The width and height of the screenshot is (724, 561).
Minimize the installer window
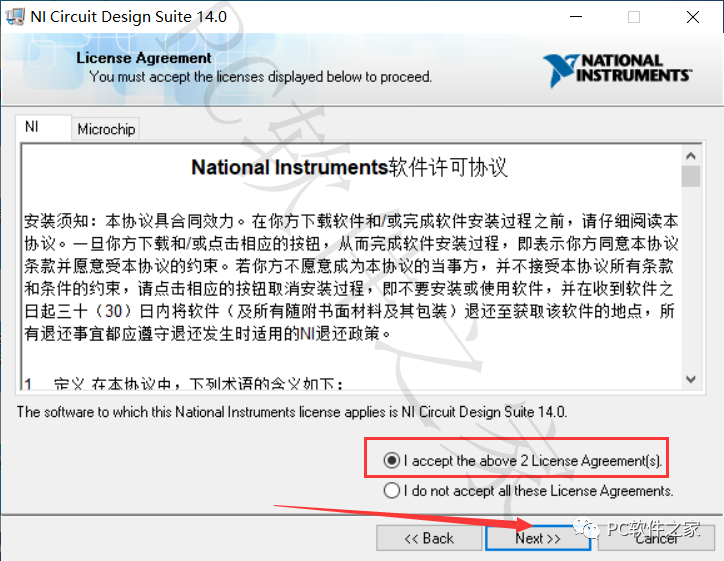[x=576, y=17]
